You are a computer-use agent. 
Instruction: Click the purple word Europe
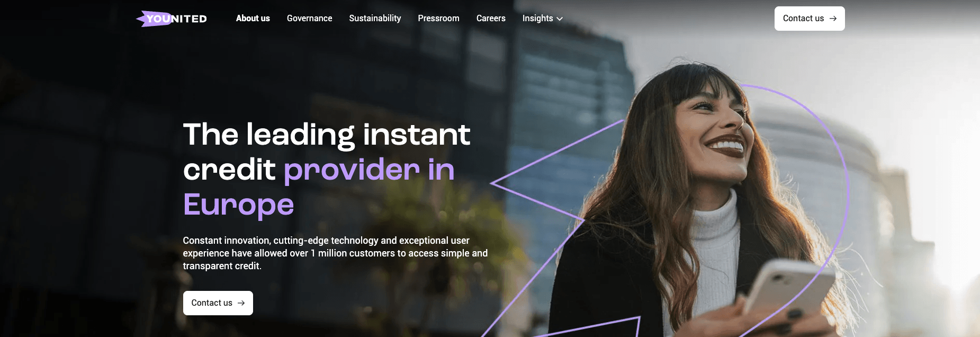(238, 205)
